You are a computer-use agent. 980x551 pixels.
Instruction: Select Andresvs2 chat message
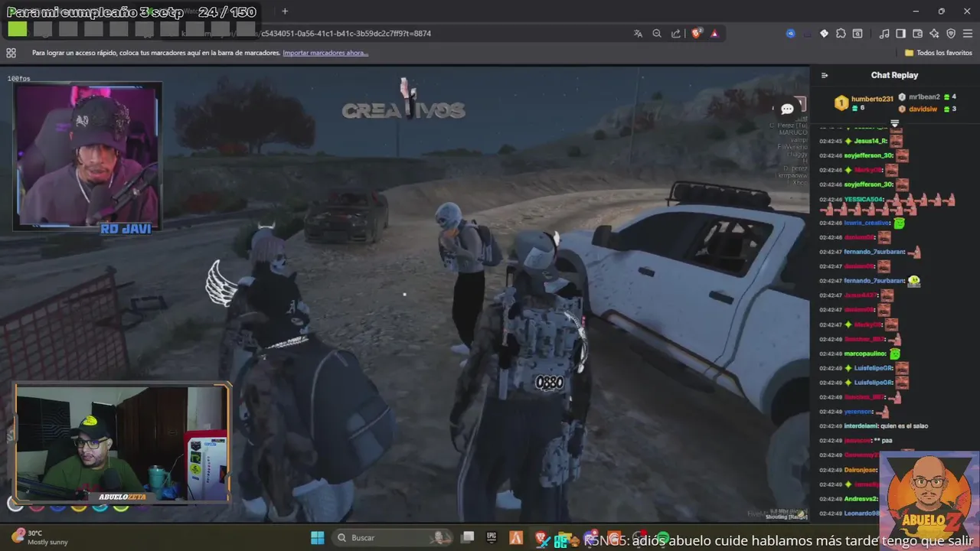click(x=848, y=499)
